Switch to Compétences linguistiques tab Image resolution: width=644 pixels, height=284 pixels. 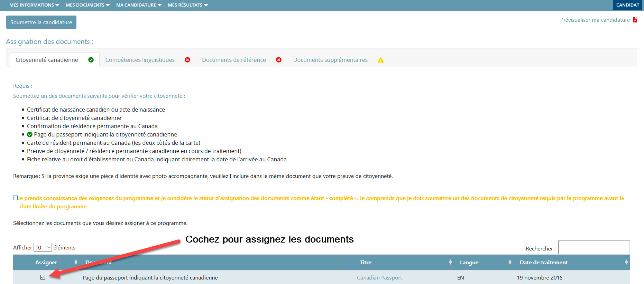(140, 60)
